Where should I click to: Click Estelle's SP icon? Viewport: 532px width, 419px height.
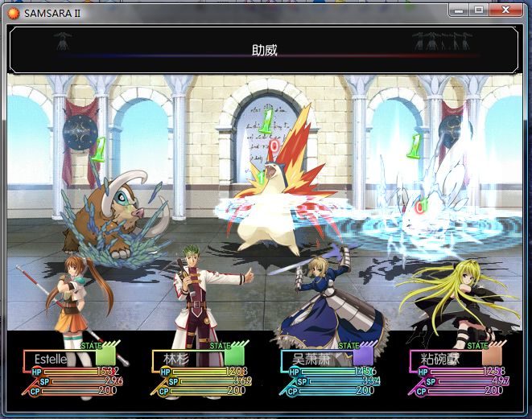[x=44, y=382]
